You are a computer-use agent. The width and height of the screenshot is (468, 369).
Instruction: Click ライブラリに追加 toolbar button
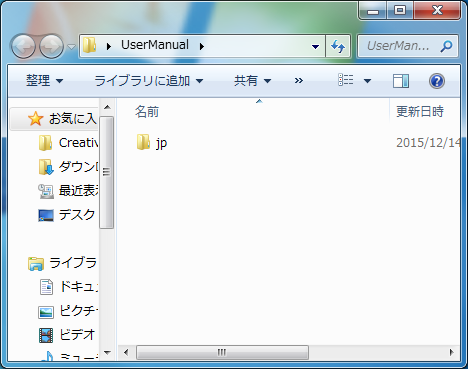(149, 81)
